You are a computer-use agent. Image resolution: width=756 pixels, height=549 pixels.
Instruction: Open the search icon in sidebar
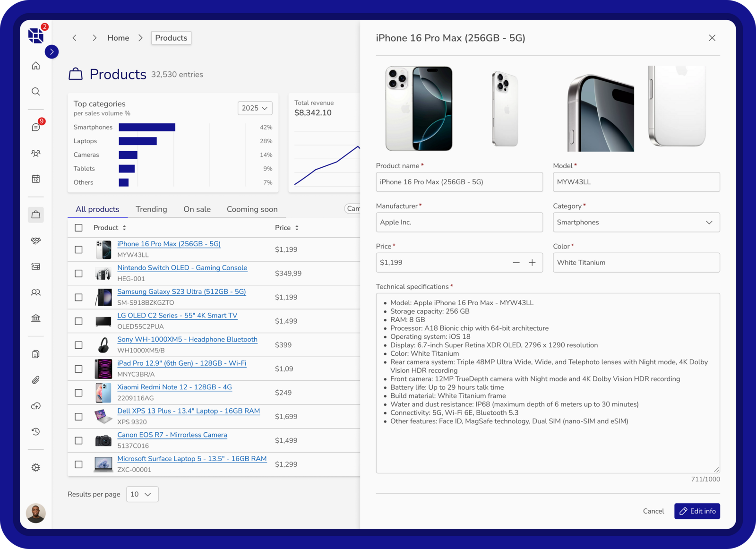click(x=36, y=92)
